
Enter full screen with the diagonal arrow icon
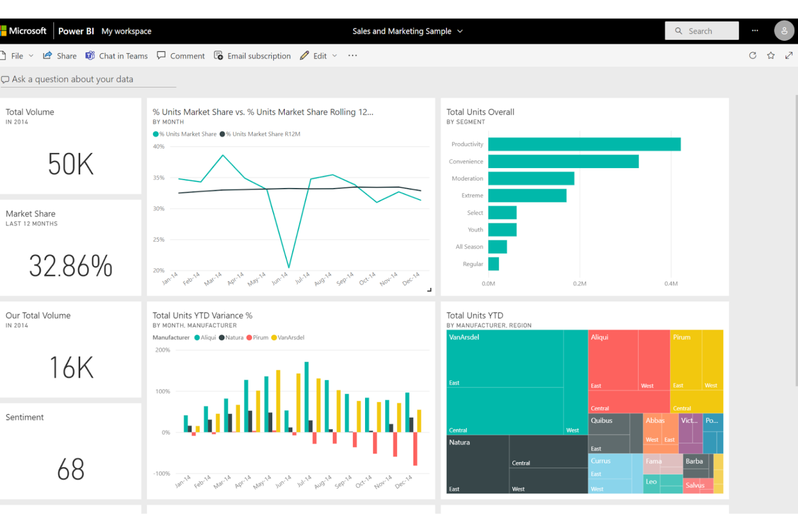[x=789, y=55]
